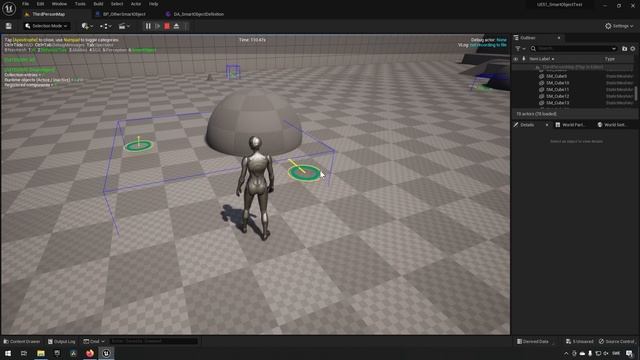
Task: Open the Window menu
Action: 59,4
